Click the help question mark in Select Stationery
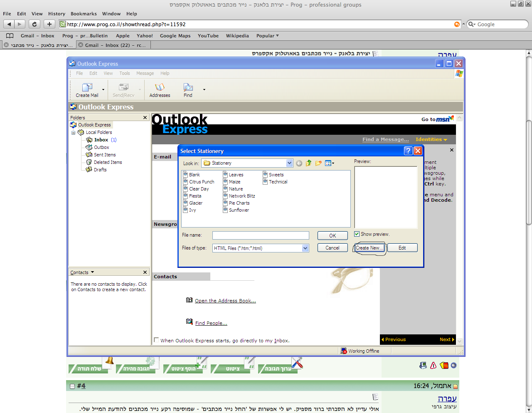Image resolution: width=532 pixels, height=413 pixels. point(408,151)
